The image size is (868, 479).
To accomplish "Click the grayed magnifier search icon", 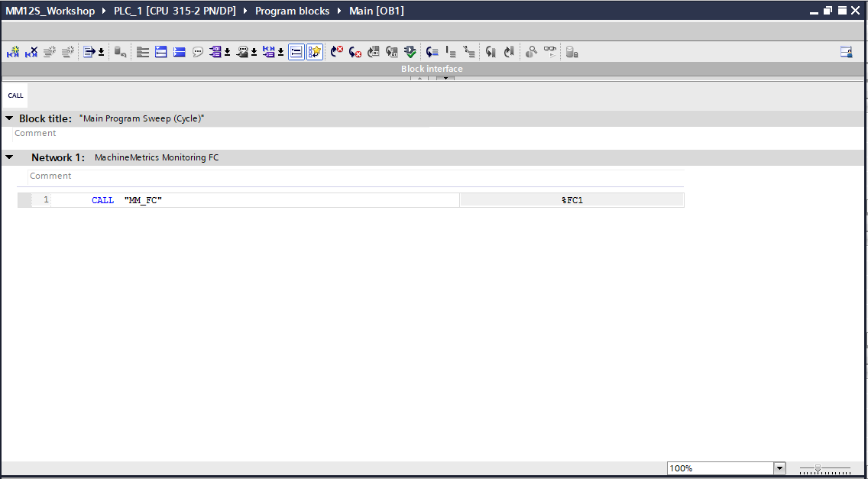I will (x=532, y=52).
